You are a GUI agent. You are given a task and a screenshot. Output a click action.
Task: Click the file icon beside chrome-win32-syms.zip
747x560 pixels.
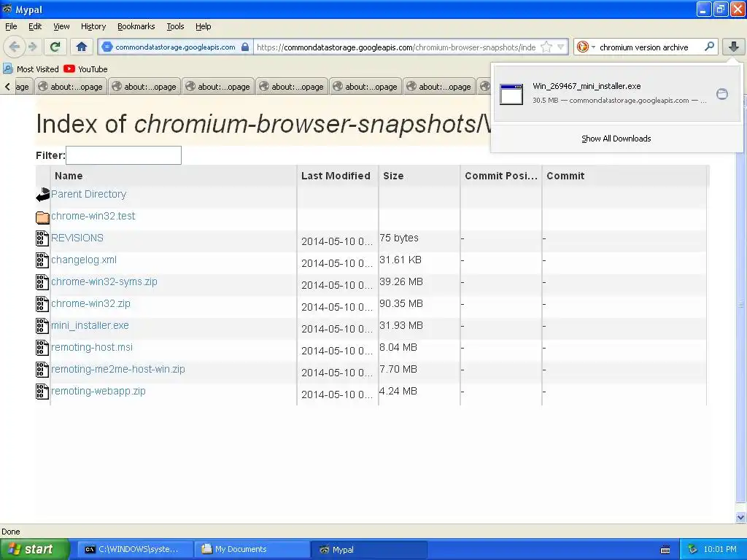pos(42,282)
